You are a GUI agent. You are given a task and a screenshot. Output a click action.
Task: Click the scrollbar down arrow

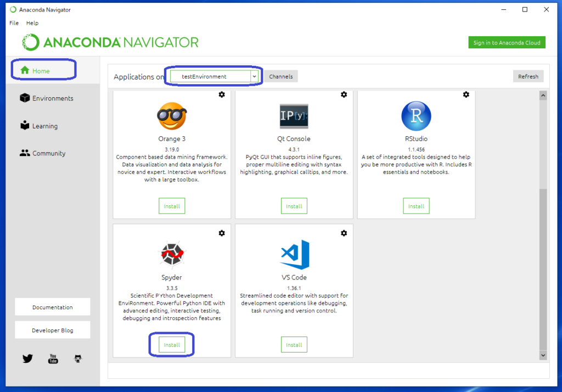543,355
